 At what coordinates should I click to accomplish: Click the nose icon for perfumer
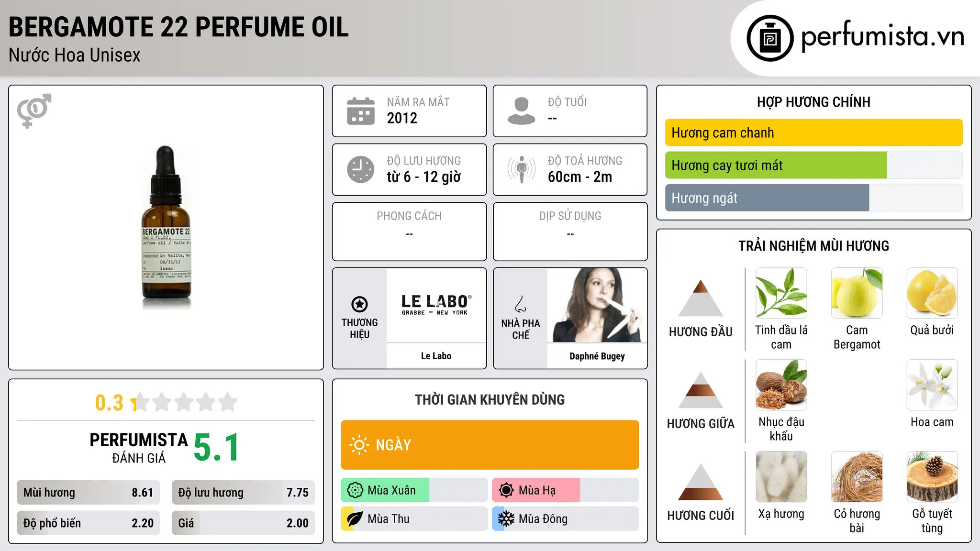[521, 304]
